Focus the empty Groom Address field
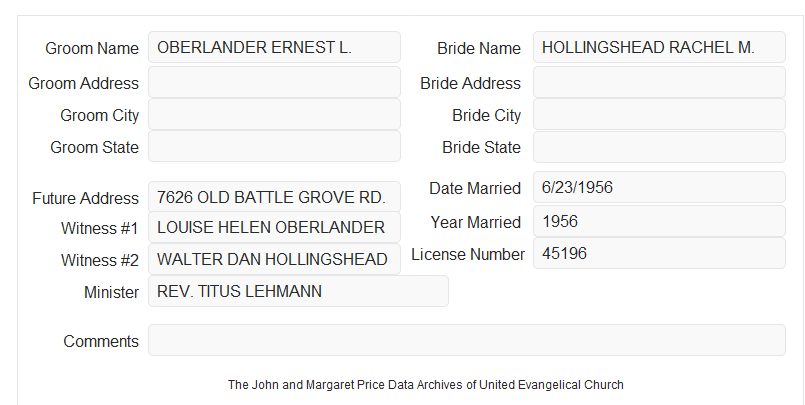This screenshot has height=405, width=805. click(274, 82)
